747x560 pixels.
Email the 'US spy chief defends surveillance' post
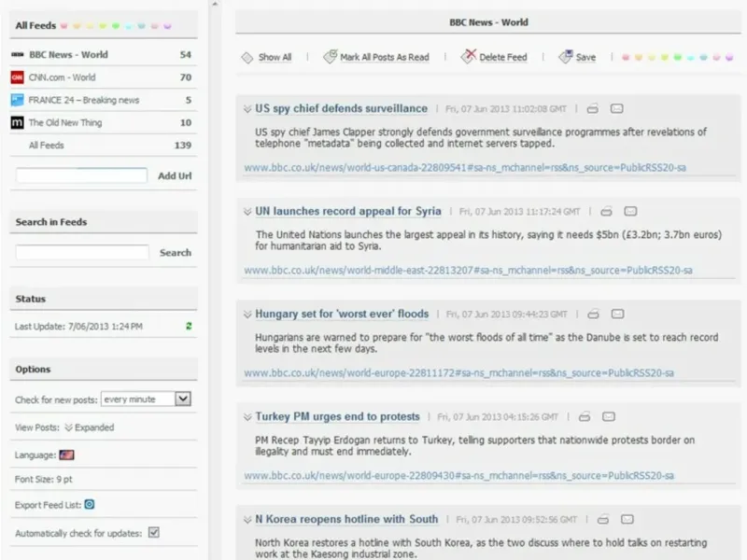tap(617, 109)
